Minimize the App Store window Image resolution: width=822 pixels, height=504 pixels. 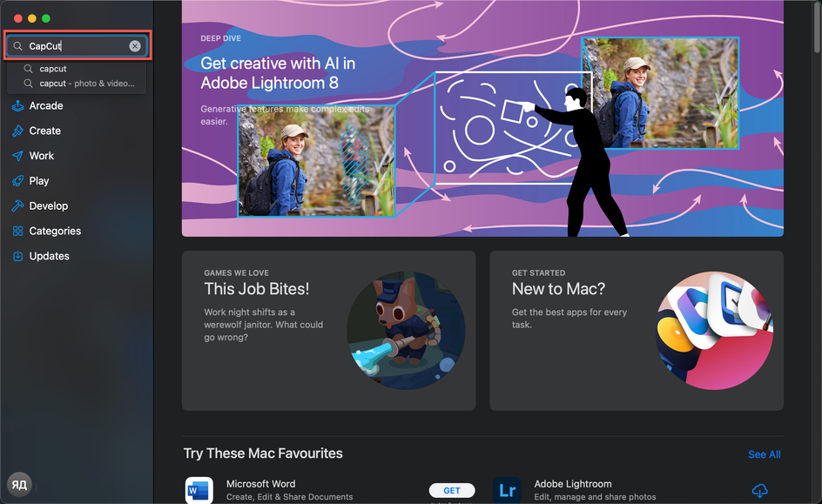(32, 18)
